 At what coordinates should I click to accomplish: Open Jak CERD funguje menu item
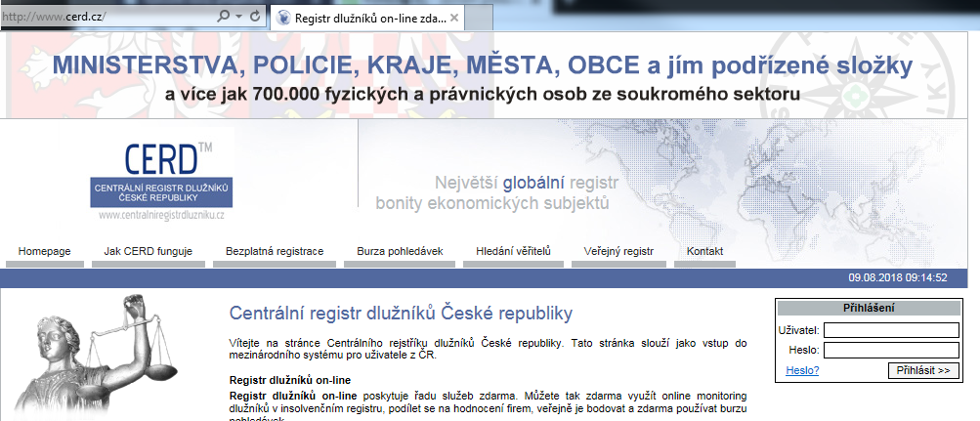point(149,252)
